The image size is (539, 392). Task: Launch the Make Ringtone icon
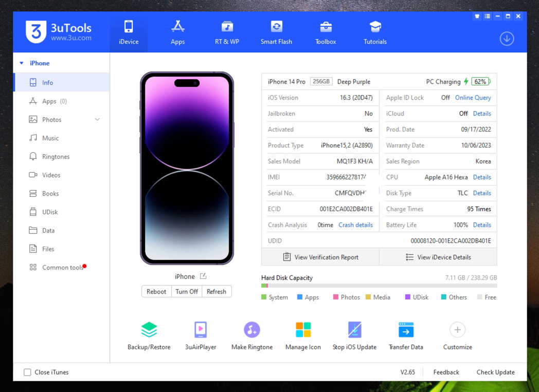click(x=252, y=329)
